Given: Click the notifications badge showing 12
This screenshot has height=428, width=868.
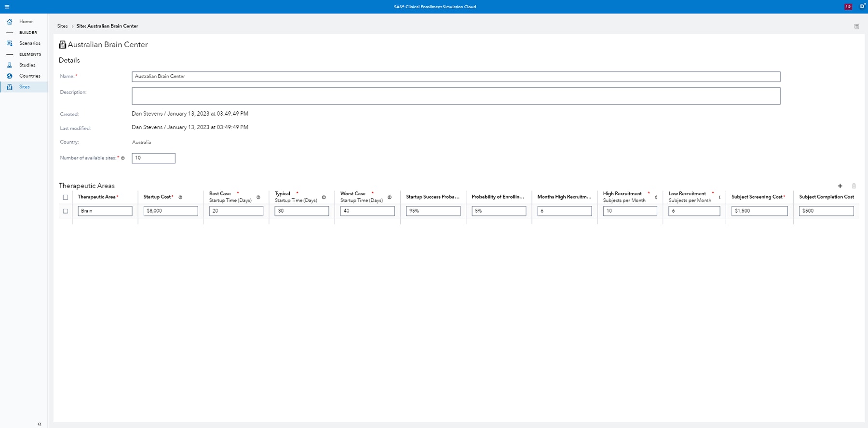Looking at the screenshot, I should 848,7.
